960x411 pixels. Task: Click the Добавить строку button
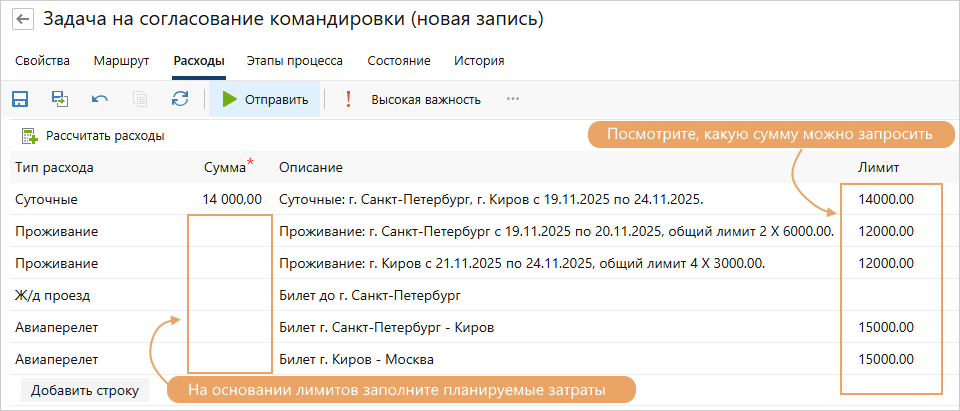tap(84, 390)
